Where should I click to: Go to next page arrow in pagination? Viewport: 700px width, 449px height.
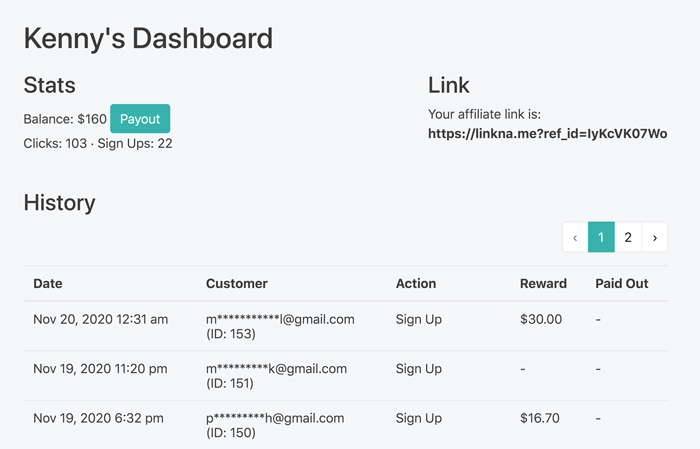click(x=654, y=237)
